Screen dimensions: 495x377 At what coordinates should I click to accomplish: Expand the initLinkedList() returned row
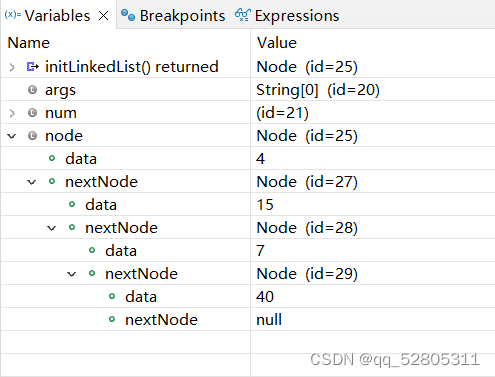coord(12,67)
